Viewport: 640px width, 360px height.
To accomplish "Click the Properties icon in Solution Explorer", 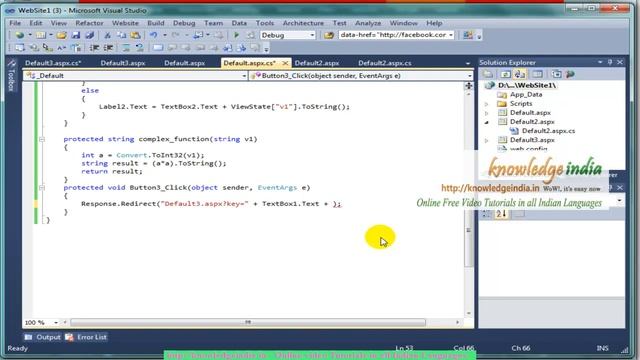I will tap(487, 74).
